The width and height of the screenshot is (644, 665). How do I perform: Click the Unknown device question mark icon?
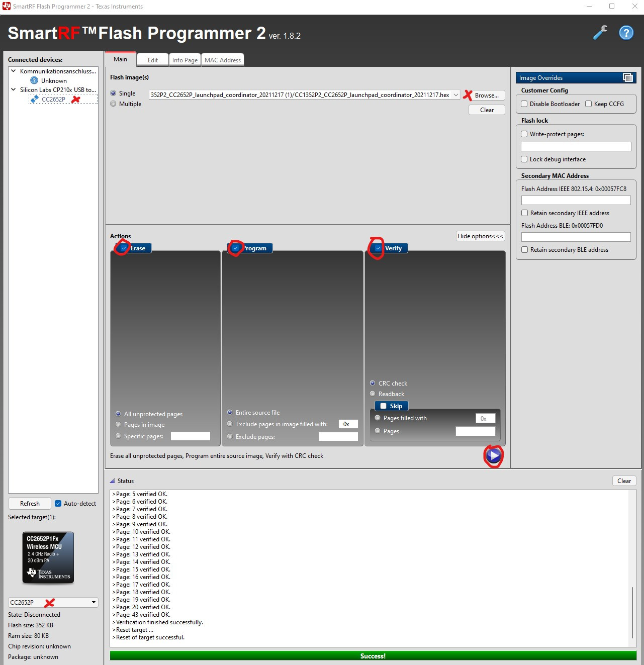point(34,80)
